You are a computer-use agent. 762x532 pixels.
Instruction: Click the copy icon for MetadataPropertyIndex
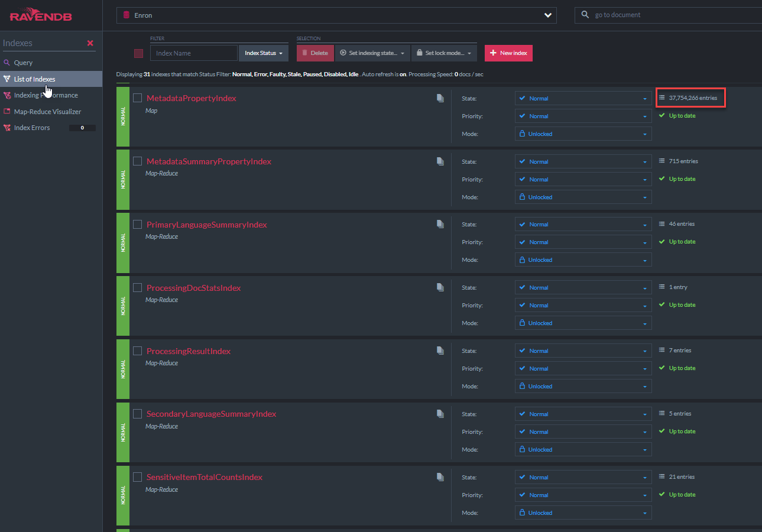pyautogui.click(x=440, y=98)
